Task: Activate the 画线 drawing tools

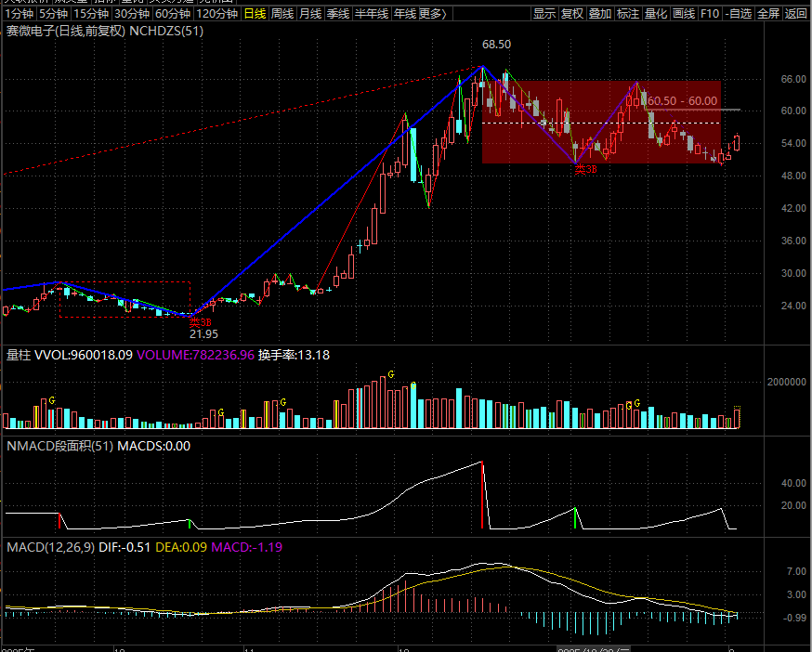Action: click(x=684, y=13)
